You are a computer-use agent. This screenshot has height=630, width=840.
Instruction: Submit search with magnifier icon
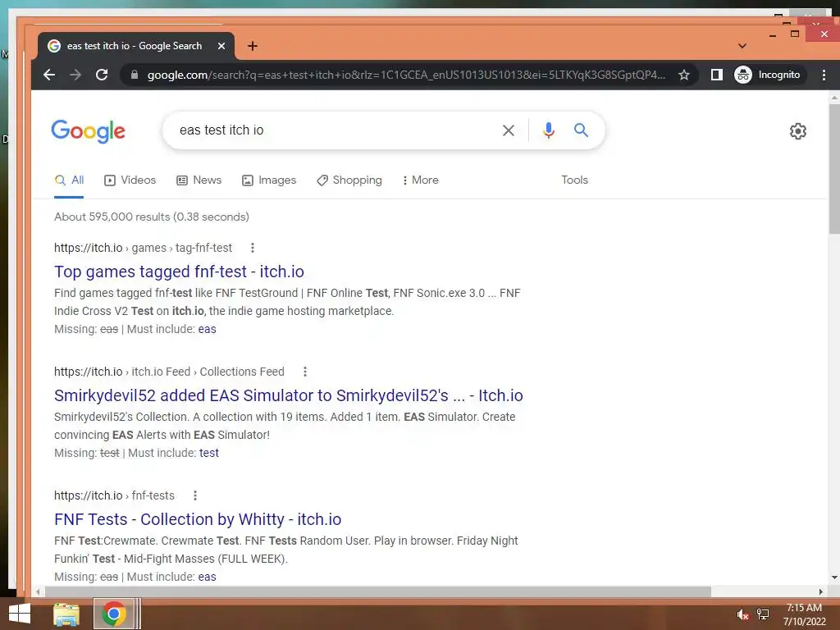582,130
